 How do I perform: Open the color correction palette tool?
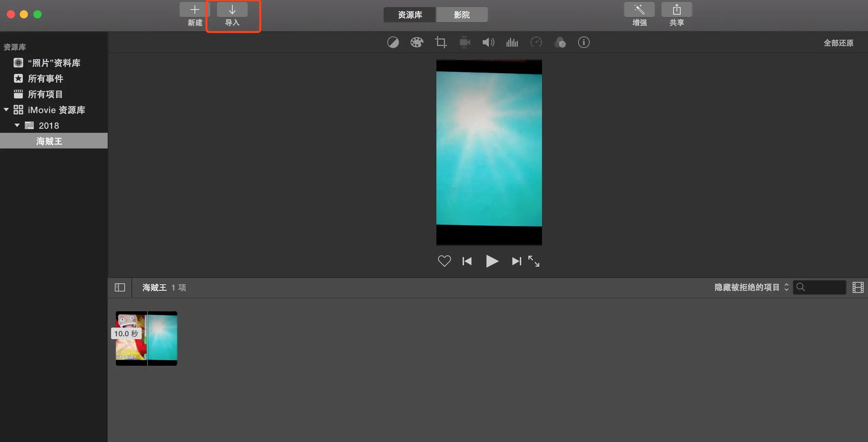coord(417,43)
